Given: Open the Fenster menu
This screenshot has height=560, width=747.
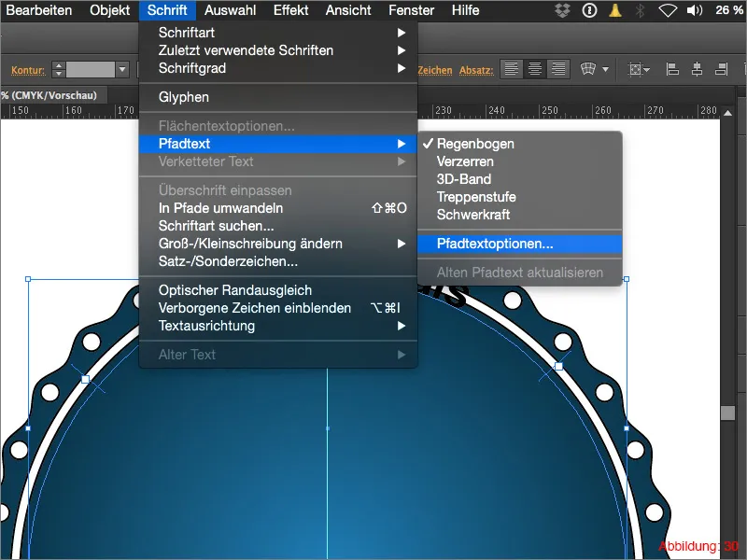Looking at the screenshot, I should (411, 10).
